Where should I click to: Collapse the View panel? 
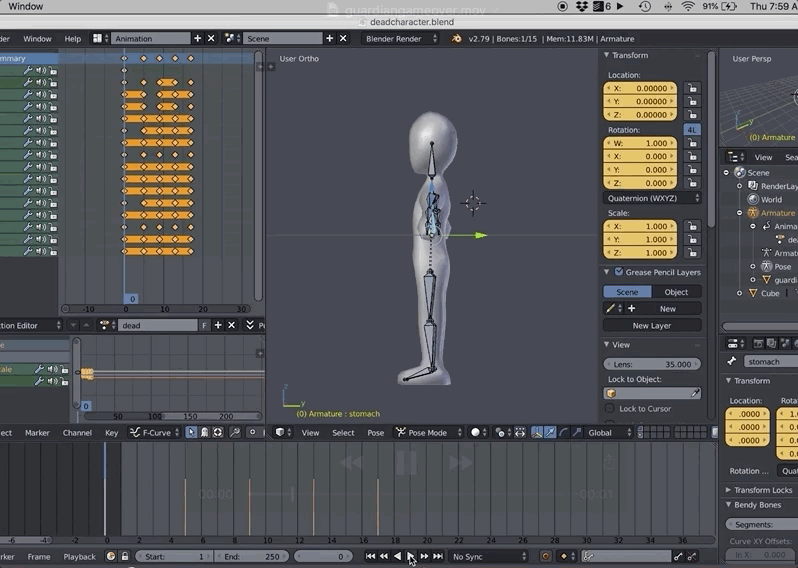[607, 345]
